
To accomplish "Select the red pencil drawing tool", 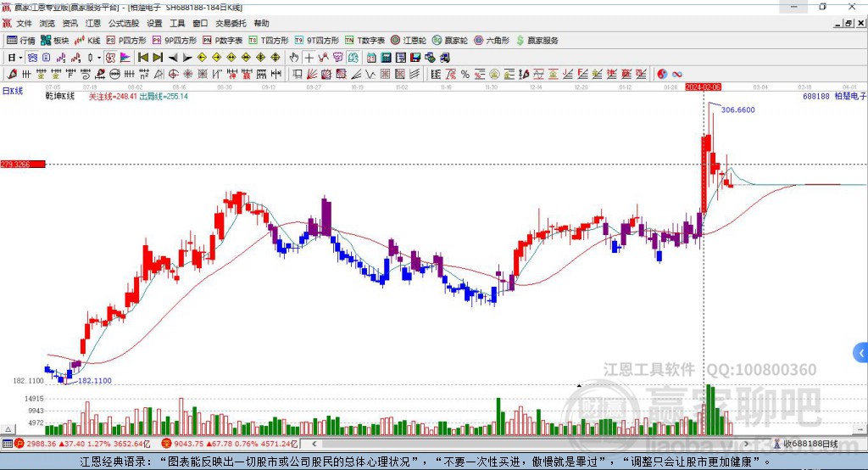I will coord(12,74).
